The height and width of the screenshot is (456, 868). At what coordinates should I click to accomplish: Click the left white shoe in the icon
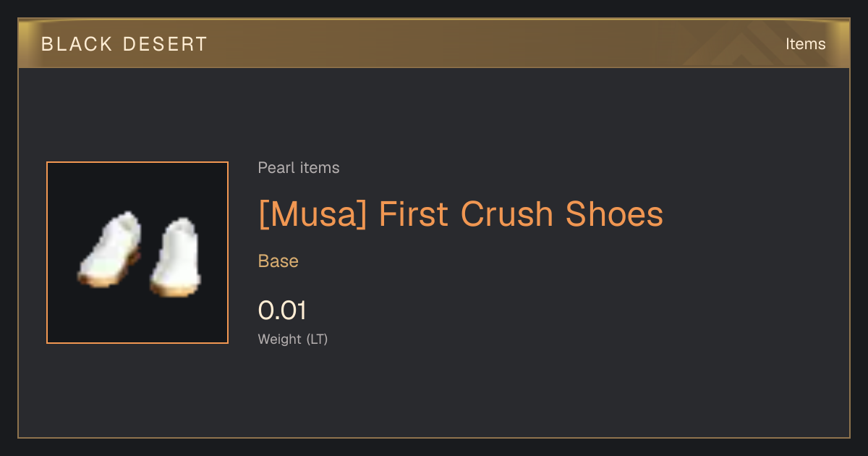[109, 248]
